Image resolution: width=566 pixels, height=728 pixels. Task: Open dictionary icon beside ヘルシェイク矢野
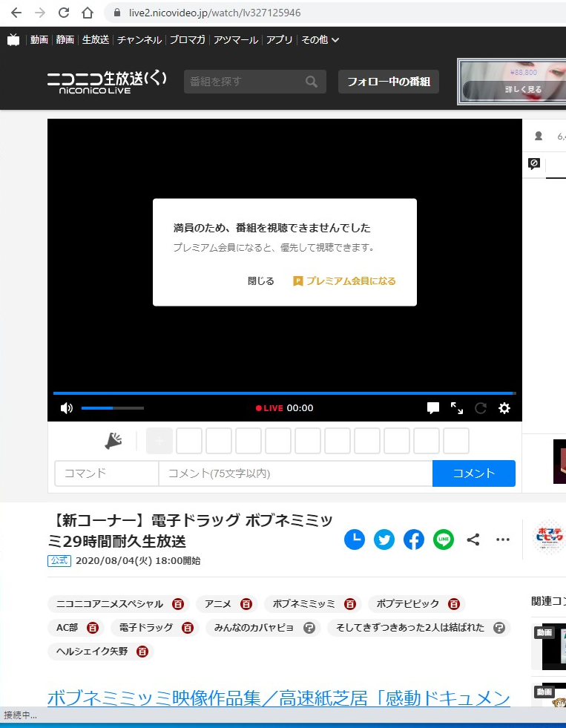pyautogui.click(x=142, y=652)
